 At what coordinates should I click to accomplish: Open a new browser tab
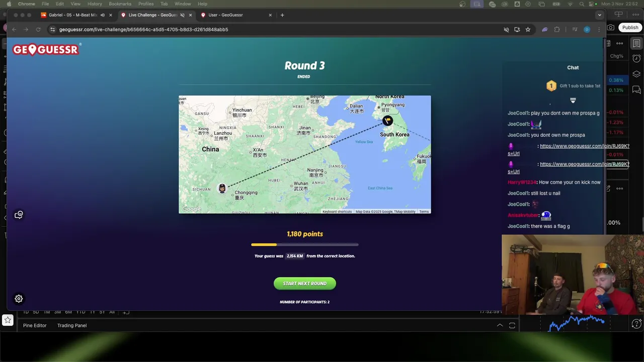pos(282,15)
